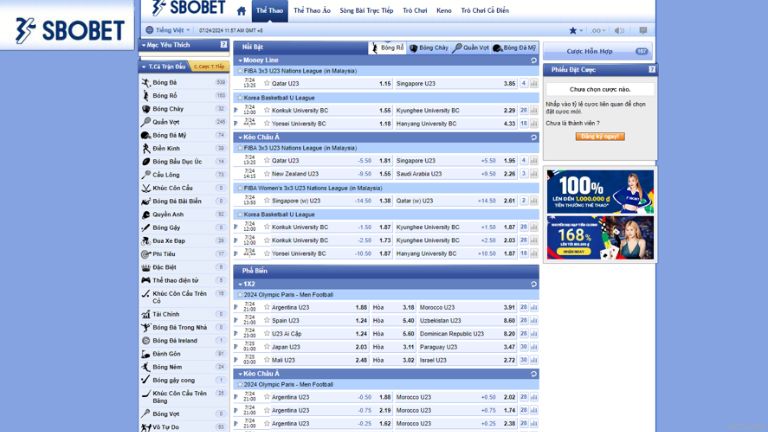Image resolution: width=768 pixels, height=432 pixels.
Task: Open stats chart icon for Qatar U23 Money Line row
Action: click(534, 84)
